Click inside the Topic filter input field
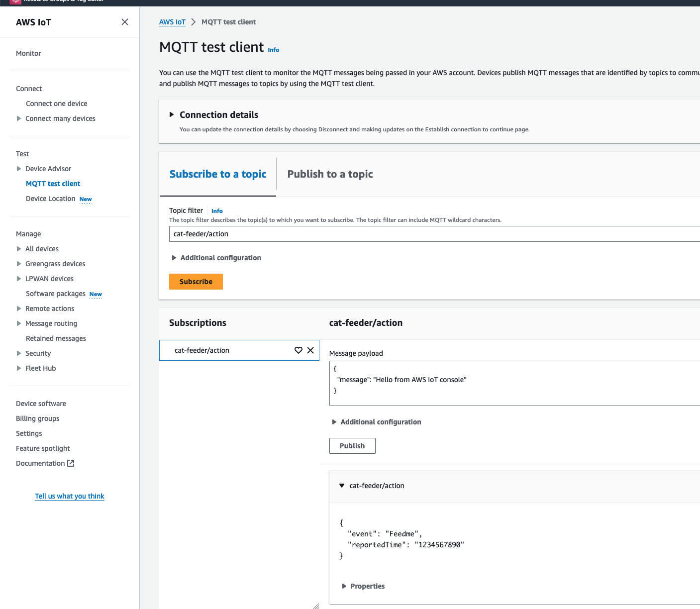Viewport: 700px width, 609px height. (x=434, y=234)
